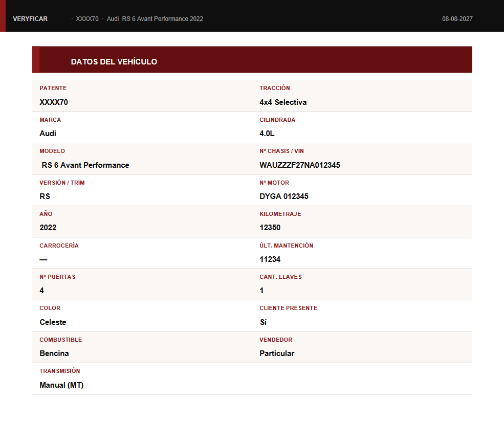The width and height of the screenshot is (504, 422).
Task: Click the 'N° MOTOR' label
Action: (274, 183)
